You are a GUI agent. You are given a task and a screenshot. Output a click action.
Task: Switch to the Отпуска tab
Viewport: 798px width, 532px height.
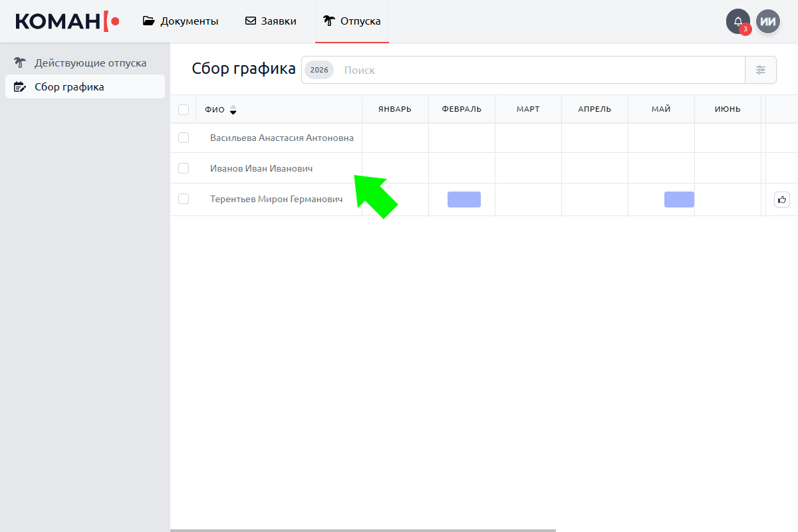[352, 21]
